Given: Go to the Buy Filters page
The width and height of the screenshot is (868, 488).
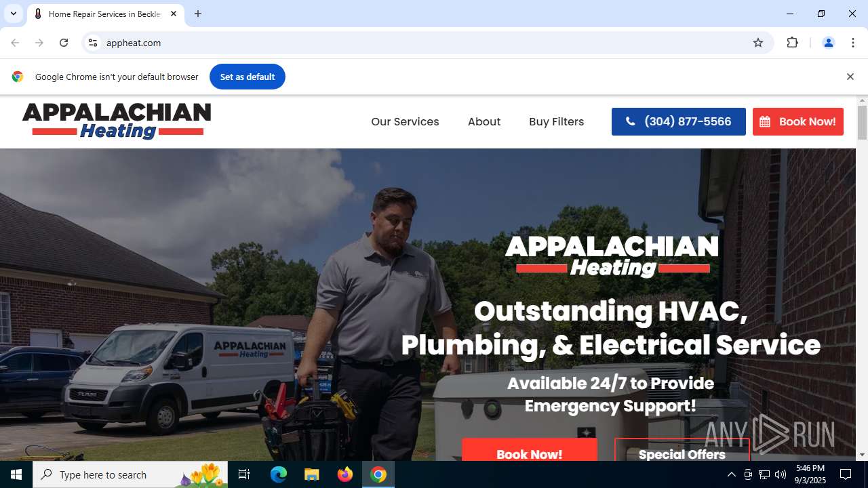Looking at the screenshot, I should click(x=557, y=122).
